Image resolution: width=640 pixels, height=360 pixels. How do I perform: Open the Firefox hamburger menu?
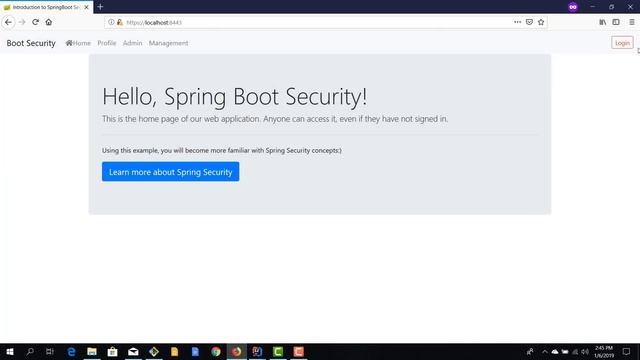coord(631,22)
